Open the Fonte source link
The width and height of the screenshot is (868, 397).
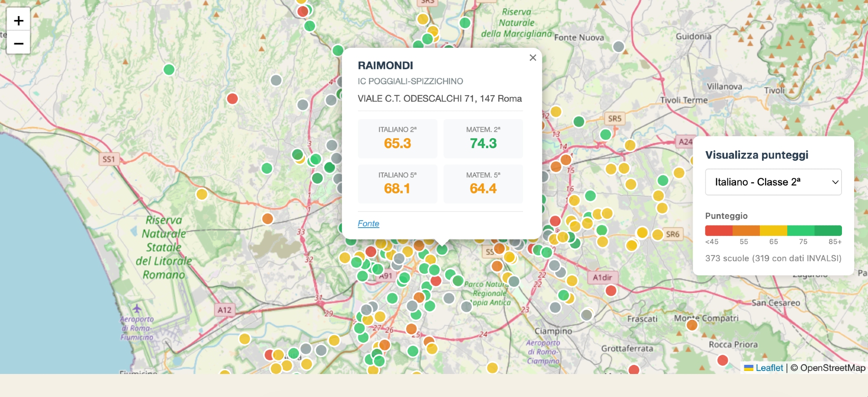coord(368,223)
